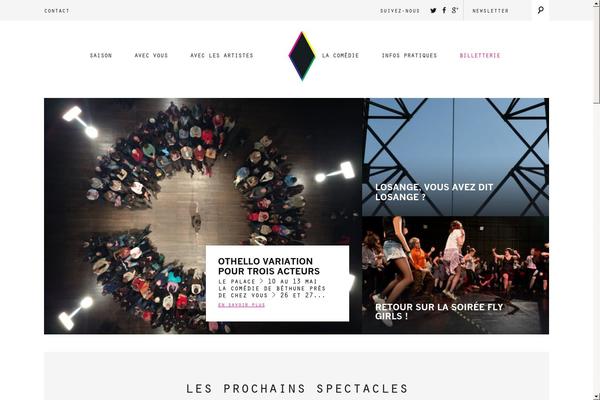Open the Infos Pratiques menu
600x400 pixels.
[409, 56]
